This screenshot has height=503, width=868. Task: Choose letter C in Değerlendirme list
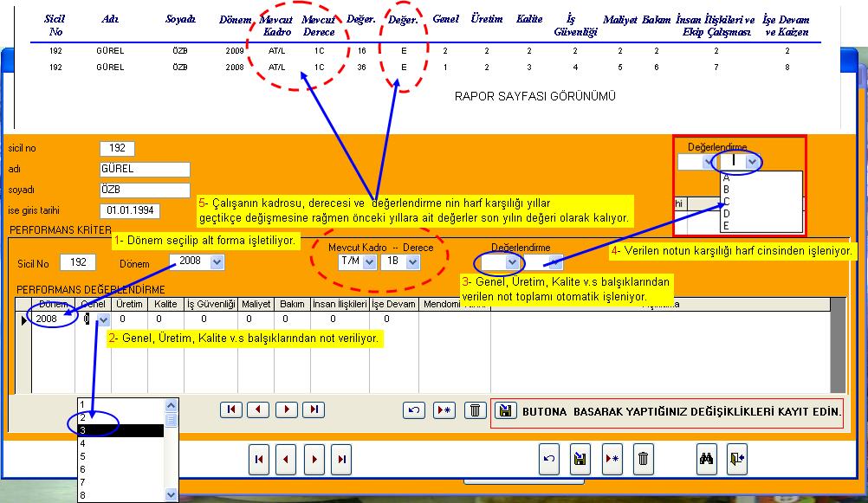(x=726, y=201)
